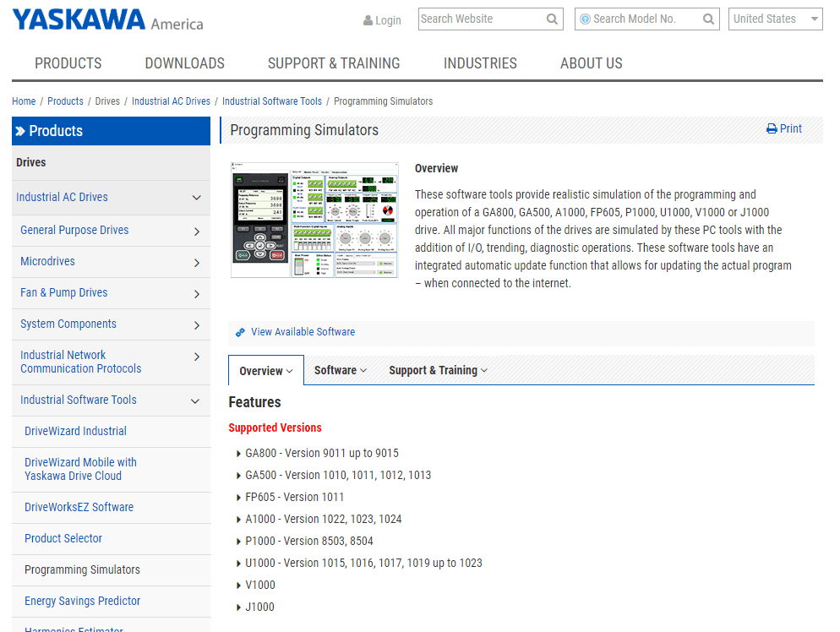This screenshot has width=840, height=632.
Task: Open Fan & Pump Drives sidebar link
Action: (x=63, y=292)
